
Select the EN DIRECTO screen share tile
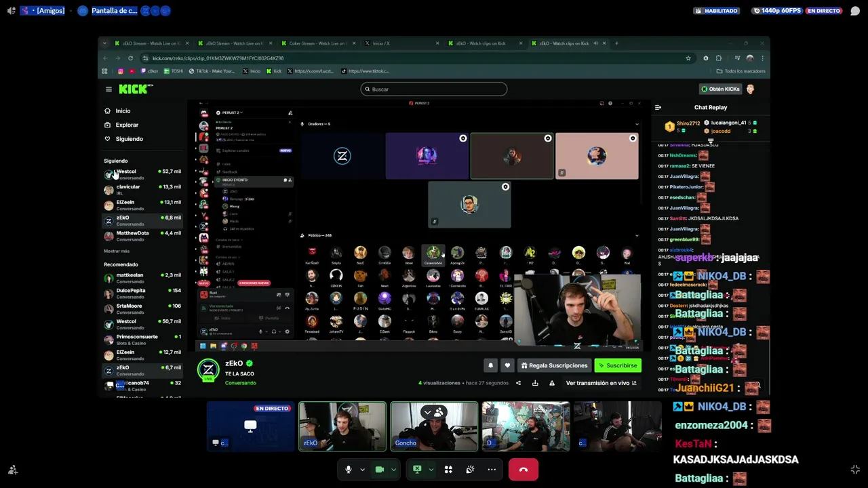click(250, 426)
